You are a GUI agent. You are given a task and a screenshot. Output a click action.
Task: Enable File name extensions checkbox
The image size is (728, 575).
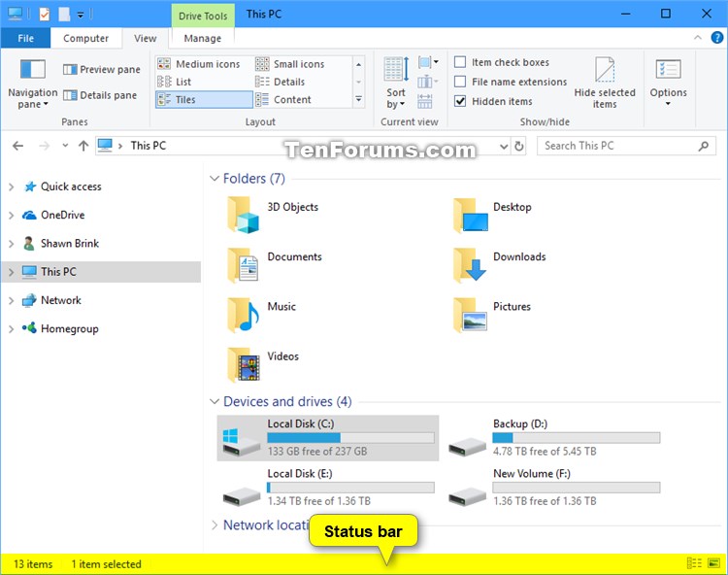pyautogui.click(x=460, y=82)
